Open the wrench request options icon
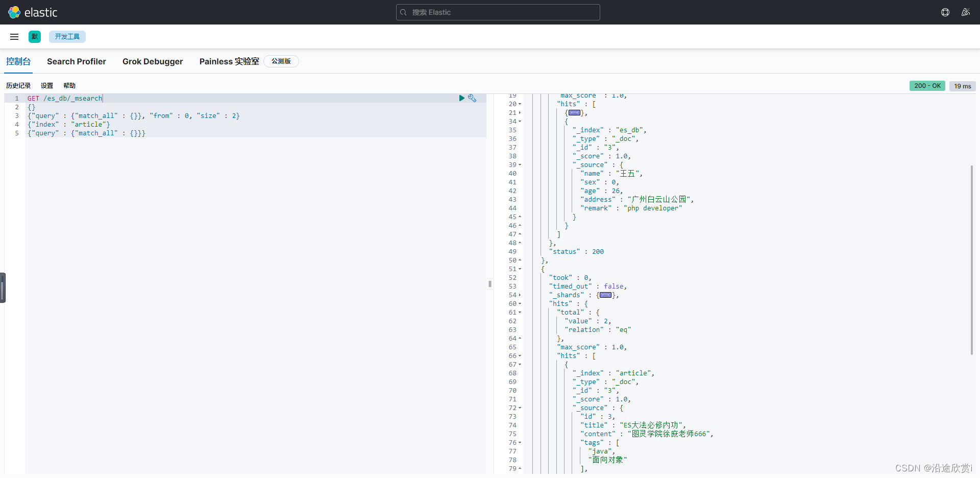Viewport: 980px width, 478px height. (x=472, y=98)
